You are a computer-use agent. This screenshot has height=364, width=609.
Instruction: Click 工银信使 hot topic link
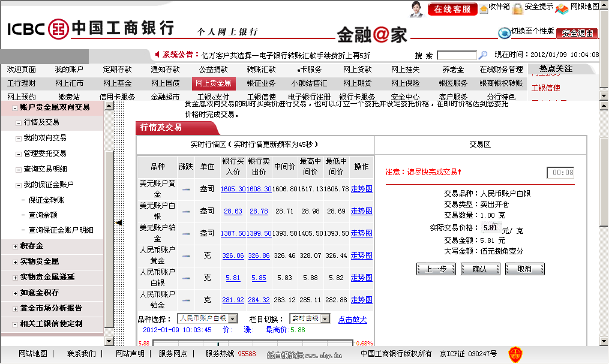(x=545, y=88)
